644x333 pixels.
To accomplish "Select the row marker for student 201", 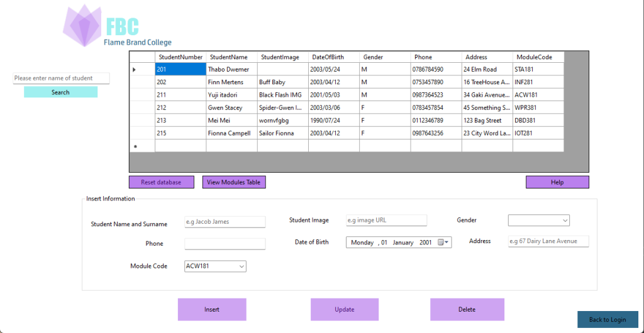I will (x=142, y=69).
